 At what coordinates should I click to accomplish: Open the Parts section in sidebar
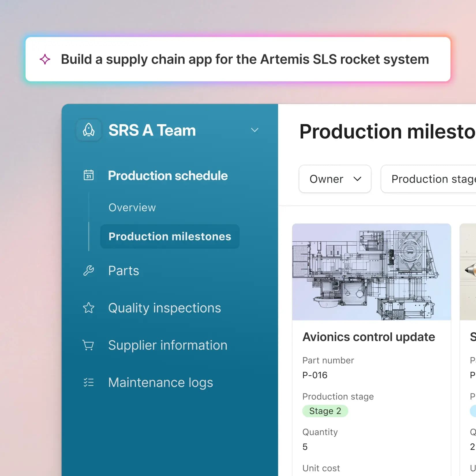point(123,271)
